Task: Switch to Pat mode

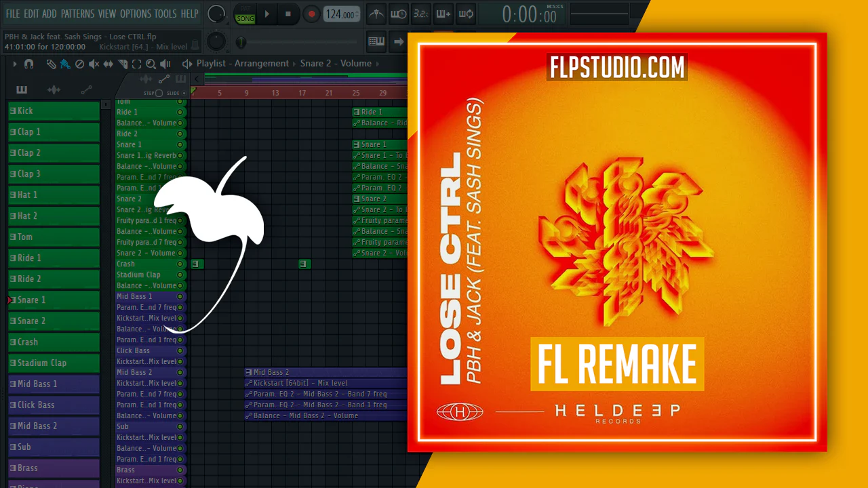Action: 245,9
